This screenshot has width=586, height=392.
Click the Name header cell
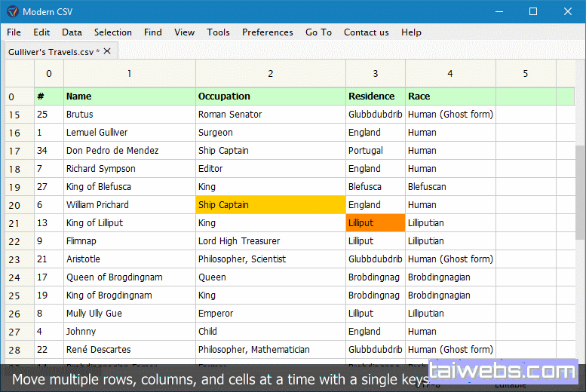pos(129,96)
